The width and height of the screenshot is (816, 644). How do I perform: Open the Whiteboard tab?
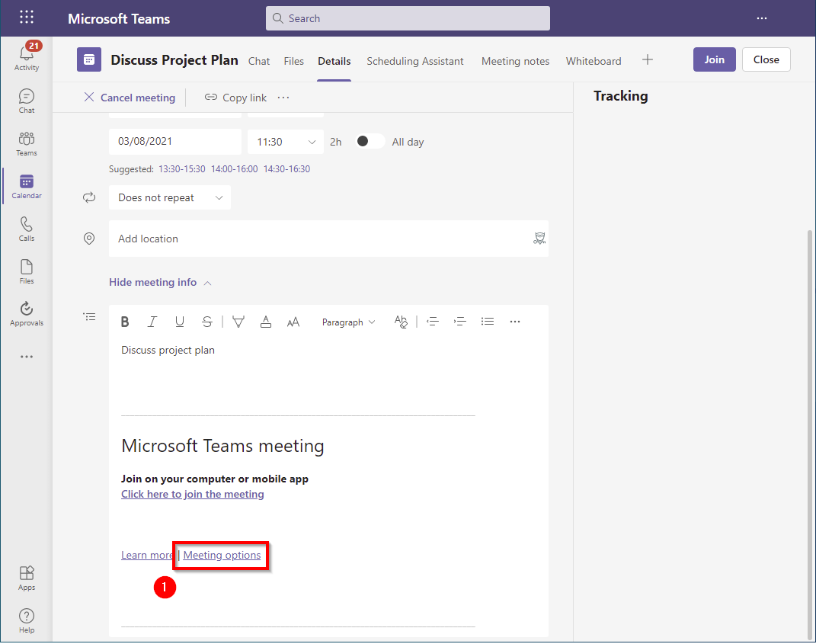(x=594, y=61)
